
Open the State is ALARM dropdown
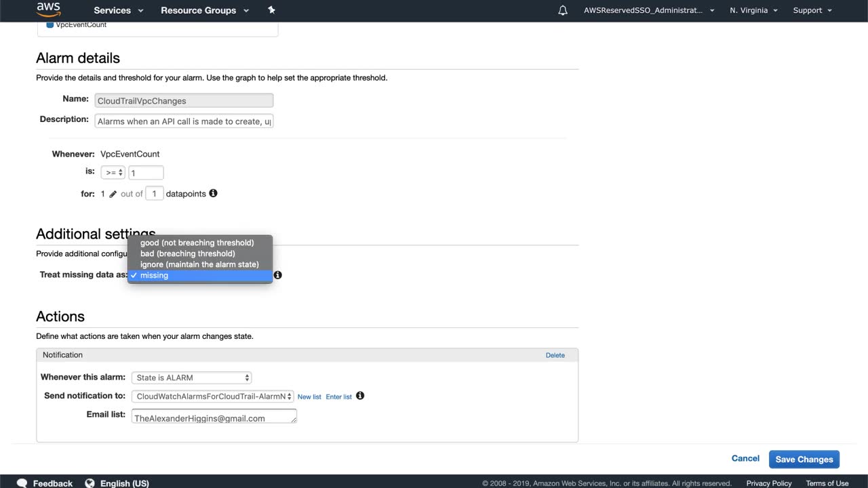tap(192, 378)
